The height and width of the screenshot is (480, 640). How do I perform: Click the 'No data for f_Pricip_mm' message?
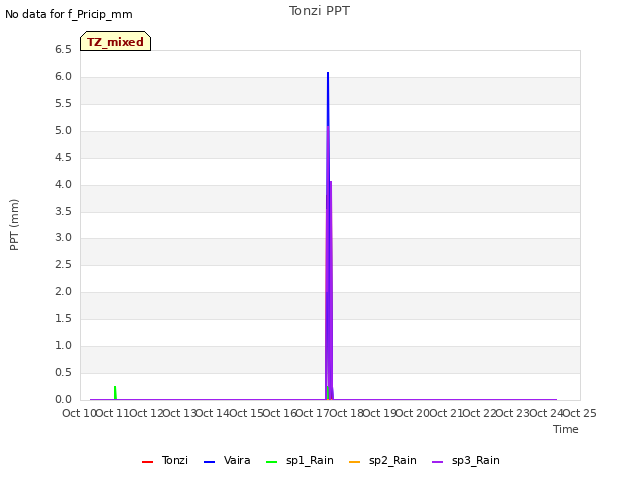pos(69,14)
